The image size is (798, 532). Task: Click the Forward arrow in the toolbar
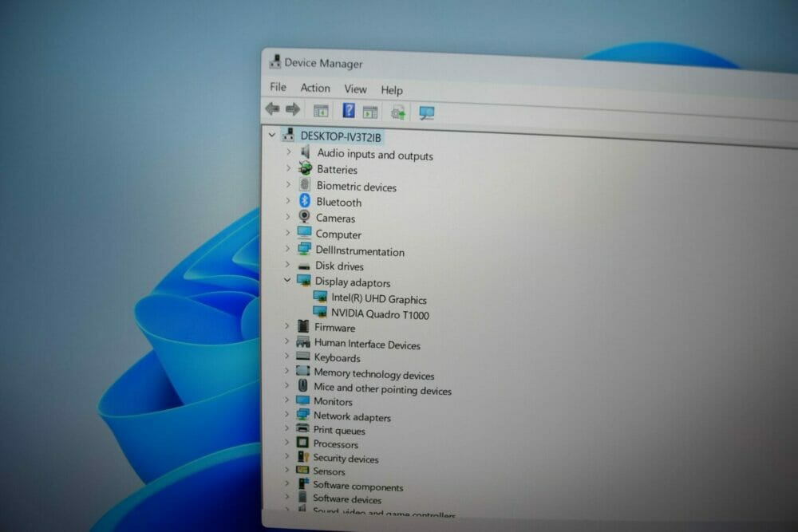(293, 108)
